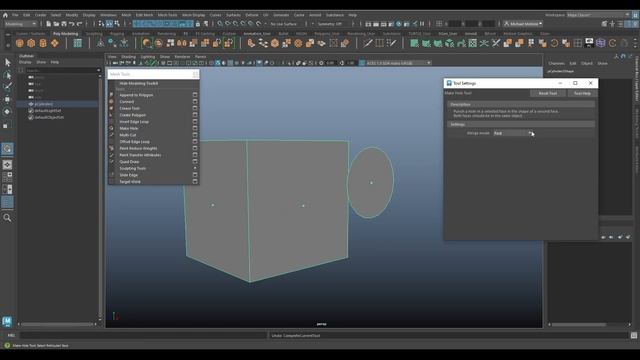Choose Make Hole from Mesh Tools menu
The height and width of the screenshot is (360, 640).
click(129, 128)
